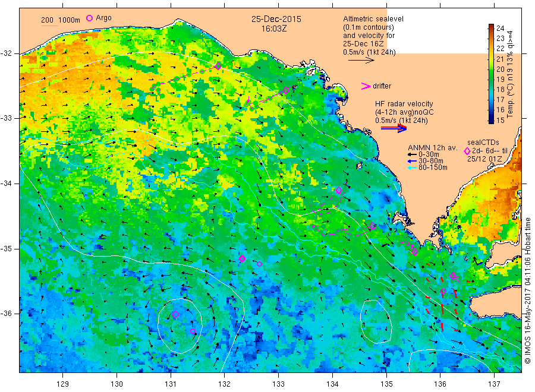Click the 137 longitude axis label
This screenshot has width=535, height=392.
pos(494,384)
